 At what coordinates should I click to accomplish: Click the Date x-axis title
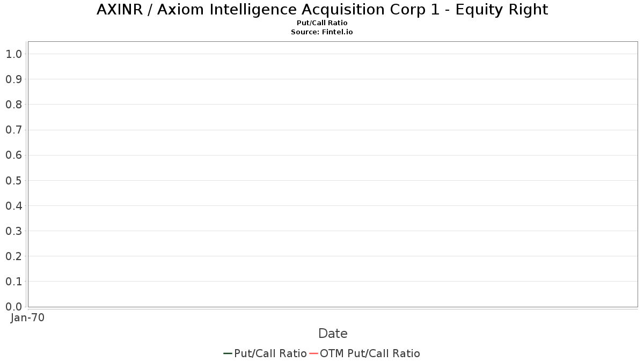point(333,334)
